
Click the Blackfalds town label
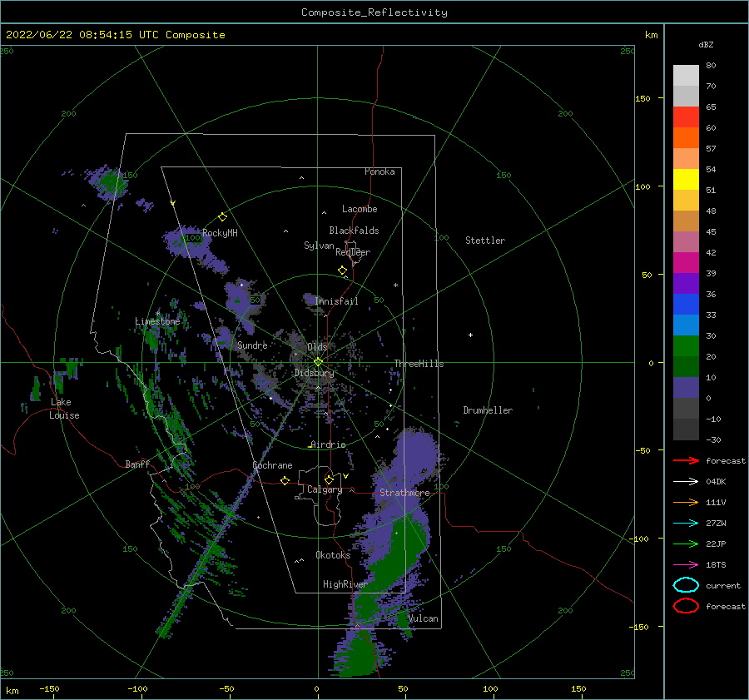pyautogui.click(x=354, y=231)
